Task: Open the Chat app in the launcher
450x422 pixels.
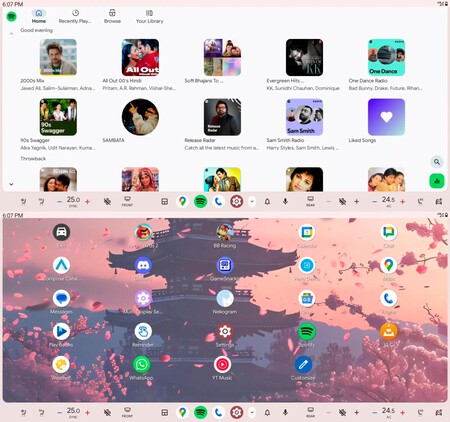Action: tap(389, 232)
